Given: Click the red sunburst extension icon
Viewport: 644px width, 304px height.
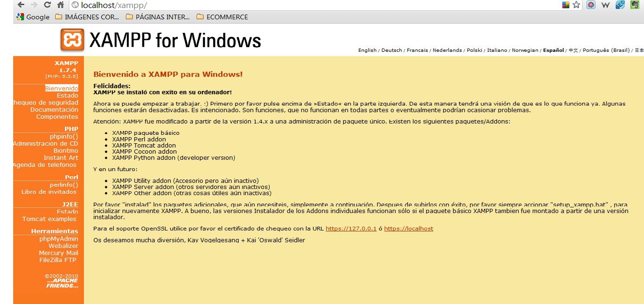Looking at the screenshot, I should pyautogui.click(x=591, y=5).
